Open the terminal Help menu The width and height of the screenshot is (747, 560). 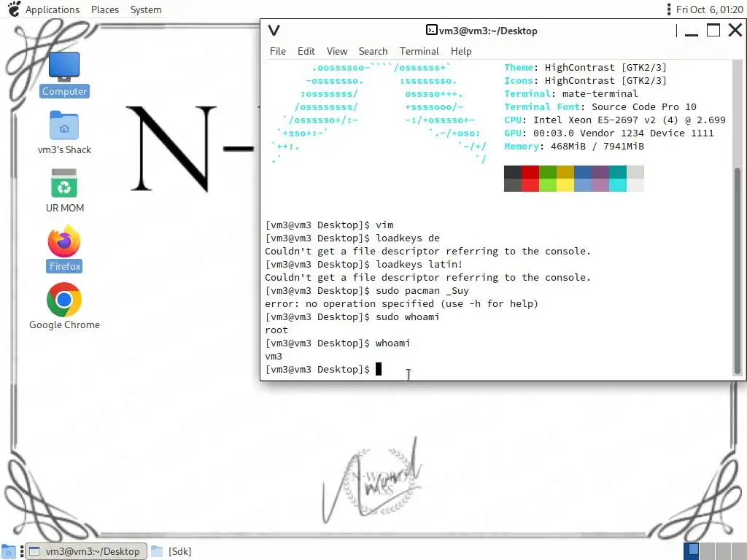click(461, 51)
